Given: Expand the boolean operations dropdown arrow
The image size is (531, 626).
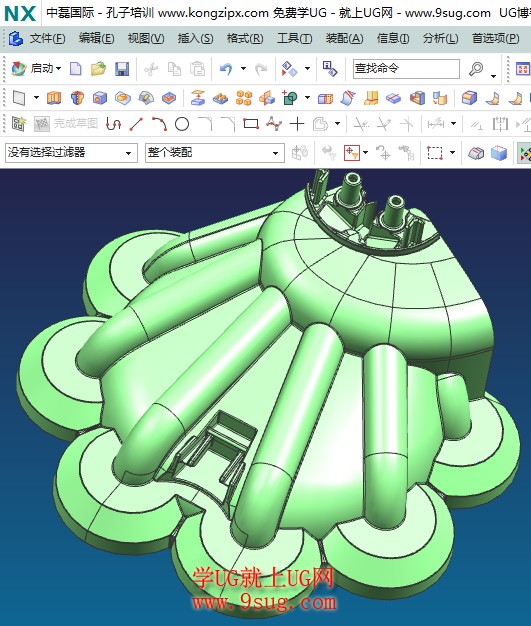Looking at the screenshot, I should point(307,97).
